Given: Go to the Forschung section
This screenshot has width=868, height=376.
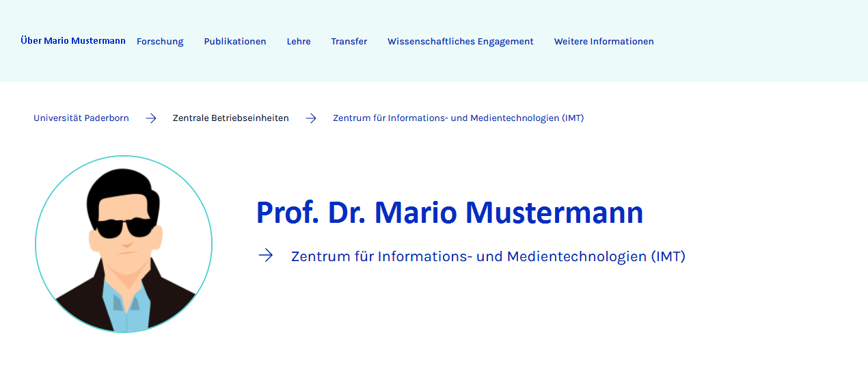Looking at the screenshot, I should click(160, 42).
